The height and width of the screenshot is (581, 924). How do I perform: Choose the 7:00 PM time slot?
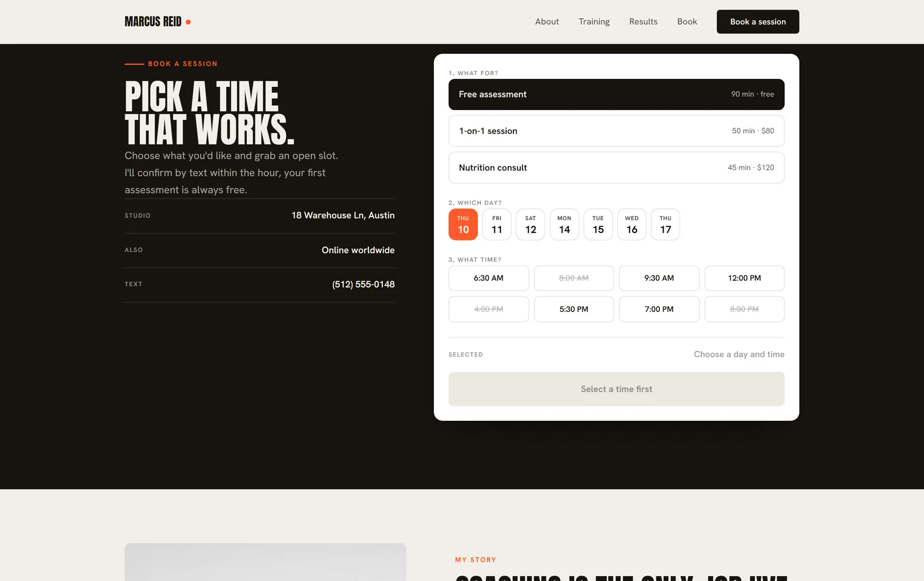click(659, 309)
